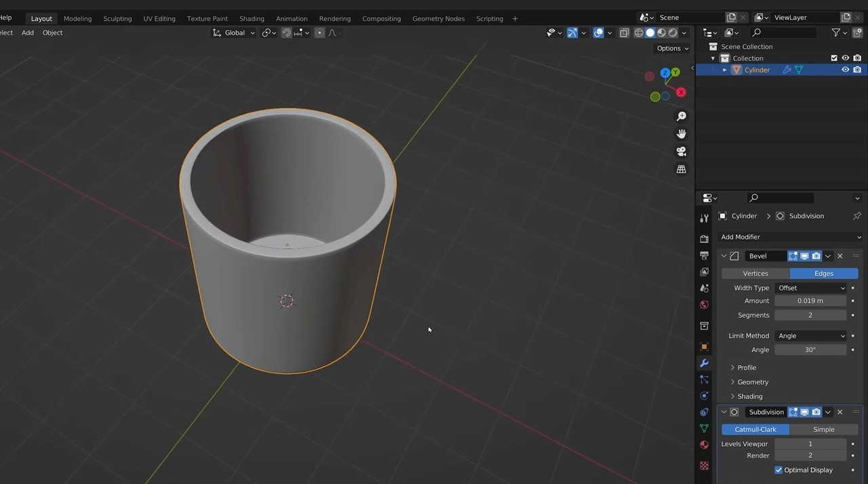Open the Object properties tab icon
The image size is (868, 484).
[704, 346]
